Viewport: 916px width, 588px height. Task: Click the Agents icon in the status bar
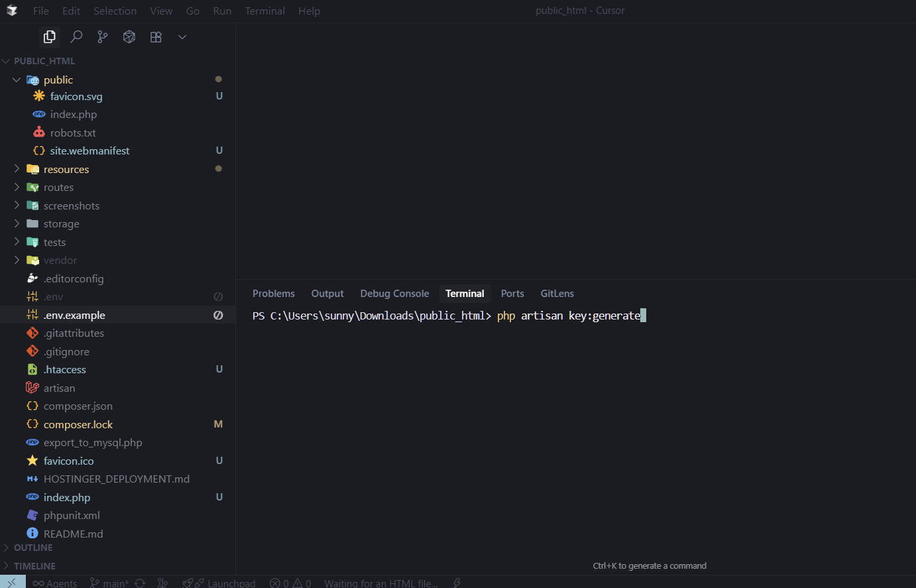coord(54,583)
